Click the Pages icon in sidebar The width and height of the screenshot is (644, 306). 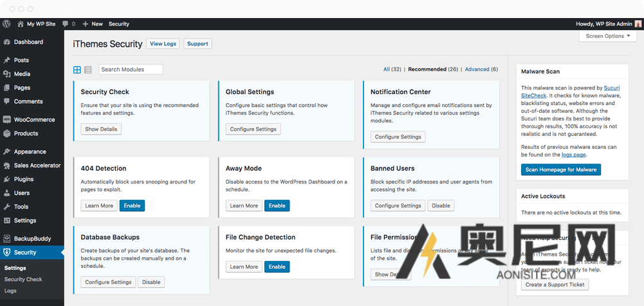click(x=6, y=88)
